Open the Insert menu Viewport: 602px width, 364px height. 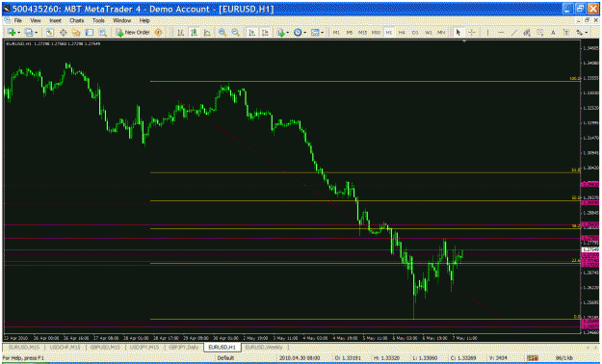point(55,20)
